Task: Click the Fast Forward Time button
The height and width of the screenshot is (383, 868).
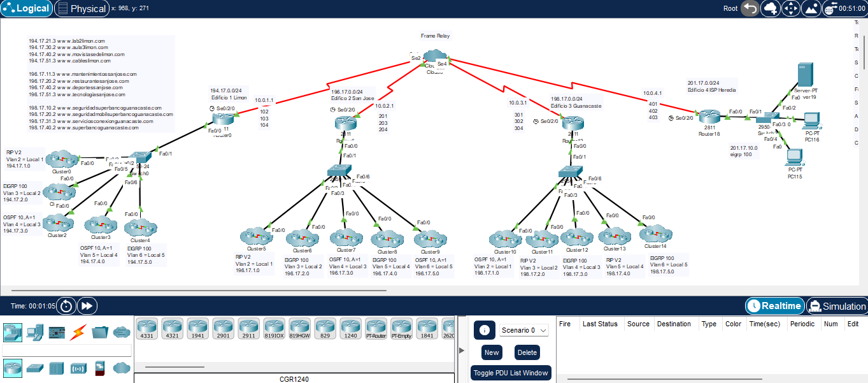Action: click(x=87, y=306)
